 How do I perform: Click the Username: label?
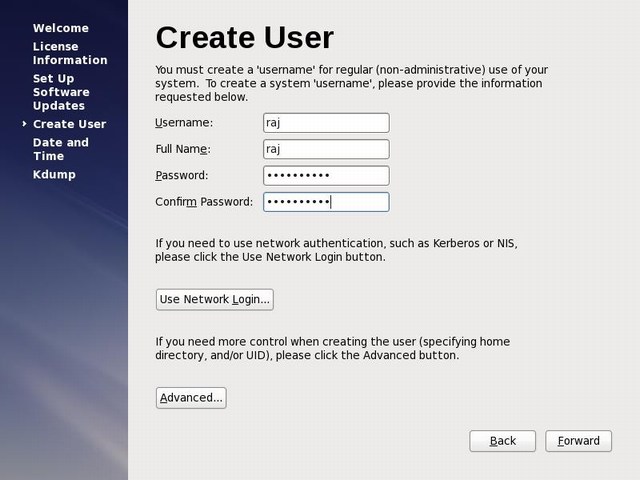pyautogui.click(x=184, y=123)
